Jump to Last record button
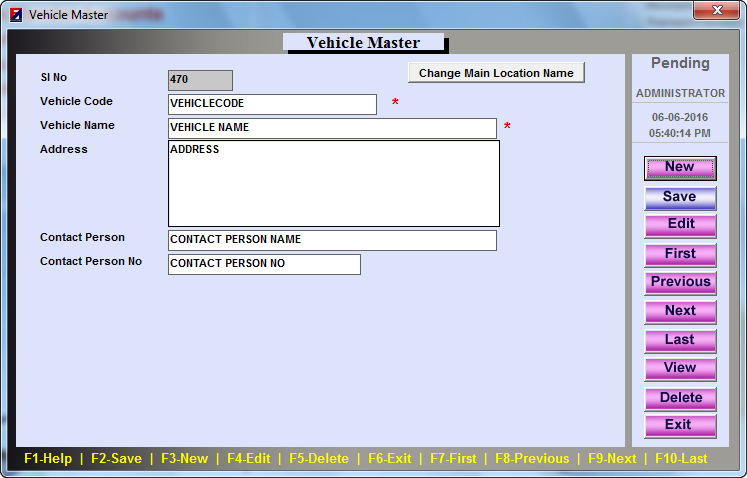Screen dimensions: 747x478 click(680, 340)
